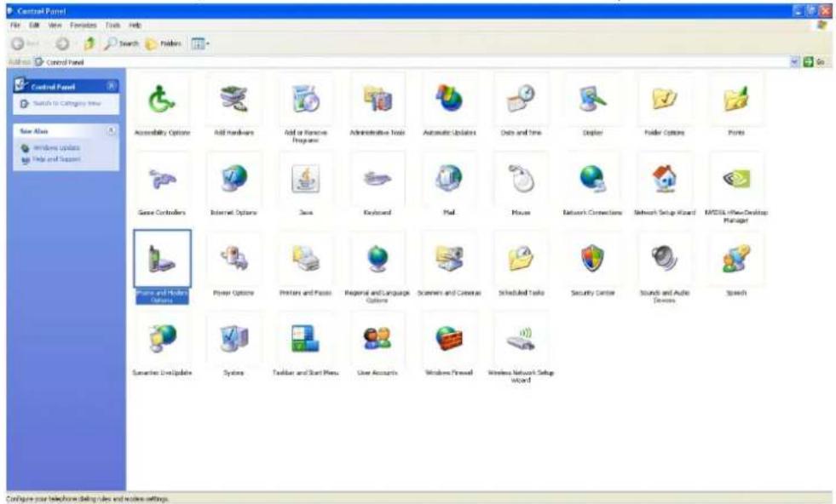Go up one folder level
This screenshot has height=504, width=836.
coord(89,43)
